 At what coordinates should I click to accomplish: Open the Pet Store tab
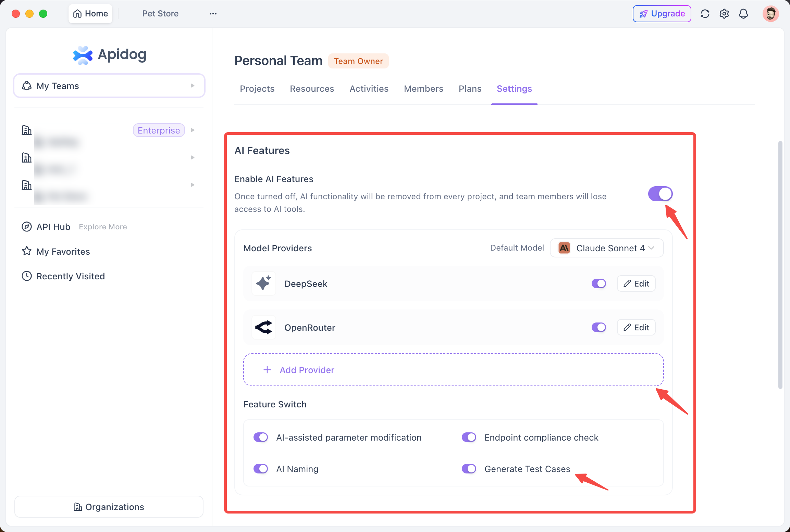coord(160,14)
